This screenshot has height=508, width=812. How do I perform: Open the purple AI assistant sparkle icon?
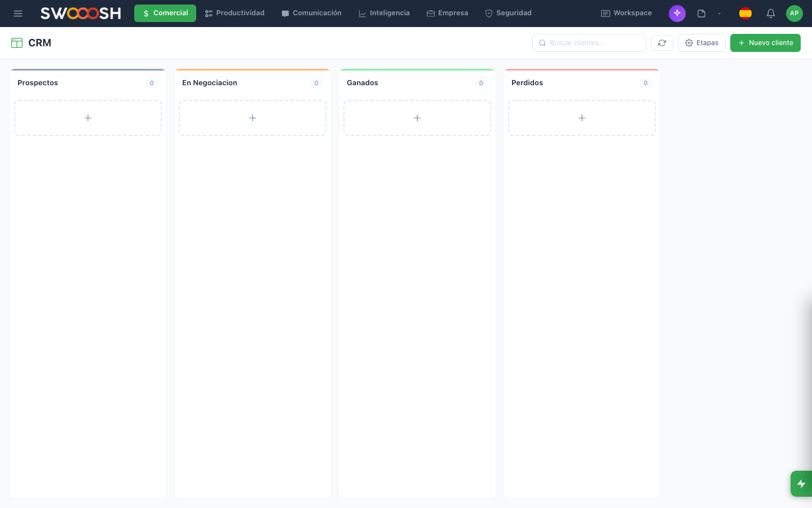(677, 13)
